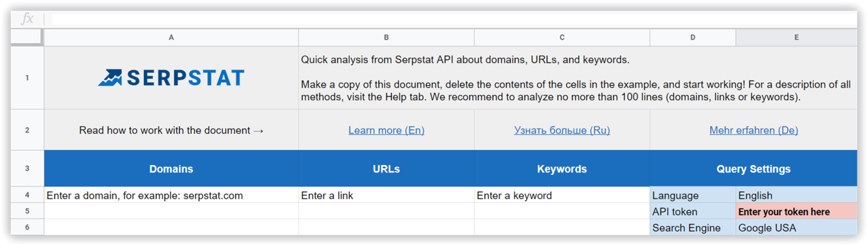The width and height of the screenshot is (868, 246).
Task: Select column C header
Action: click(x=562, y=37)
